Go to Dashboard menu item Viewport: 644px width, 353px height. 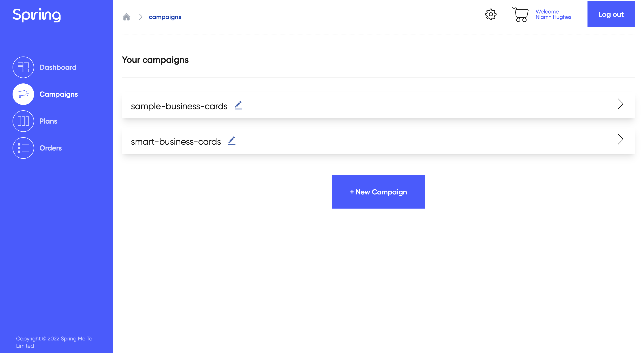[58, 67]
